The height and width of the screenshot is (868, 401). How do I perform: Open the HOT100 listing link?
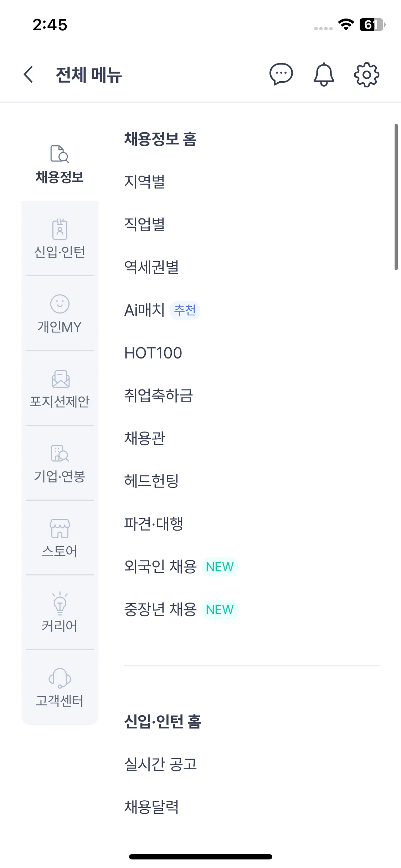(153, 353)
